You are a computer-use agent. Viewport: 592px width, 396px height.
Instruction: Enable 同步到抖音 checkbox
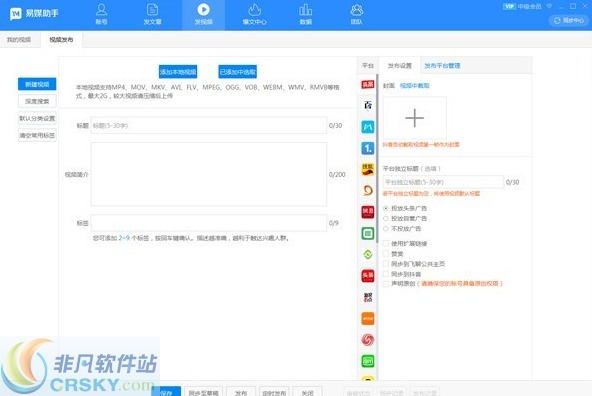[386, 274]
